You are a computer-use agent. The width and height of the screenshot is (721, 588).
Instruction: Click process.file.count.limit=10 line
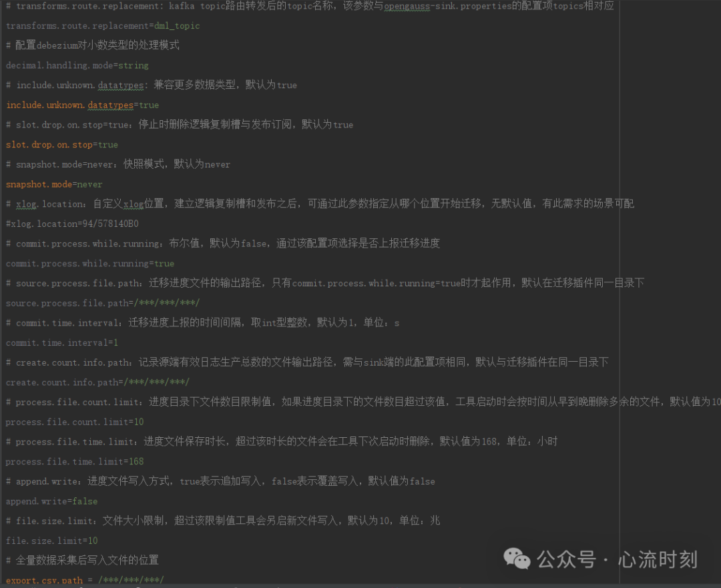click(75, 422)
